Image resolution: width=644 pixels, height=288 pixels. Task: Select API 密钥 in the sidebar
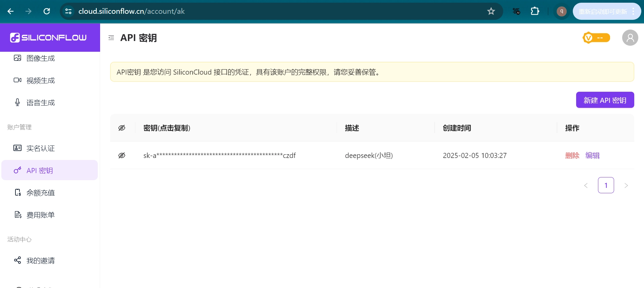tap(50, 170)
